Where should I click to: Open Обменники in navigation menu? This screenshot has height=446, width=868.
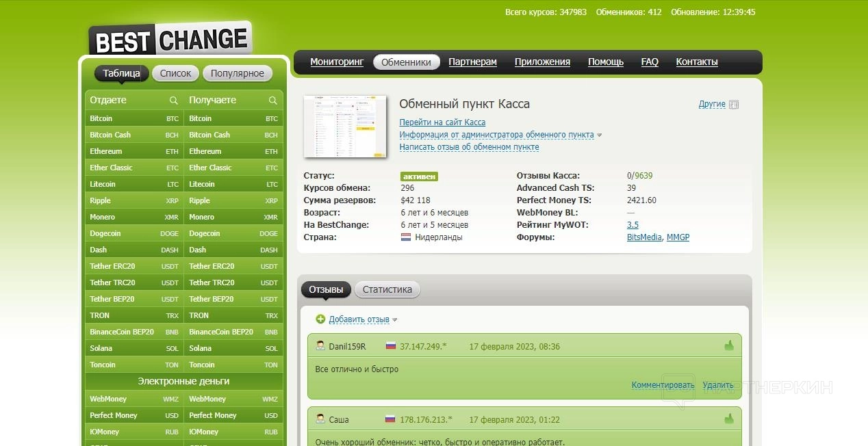407,62
